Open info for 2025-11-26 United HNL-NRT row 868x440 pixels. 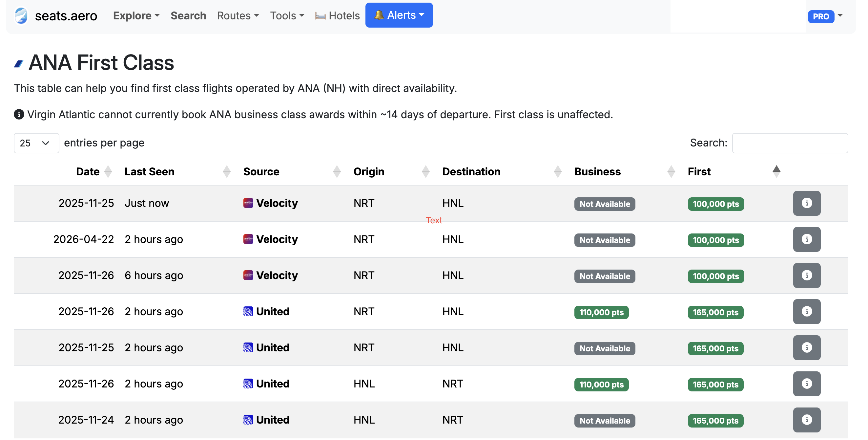coord(807,384)
